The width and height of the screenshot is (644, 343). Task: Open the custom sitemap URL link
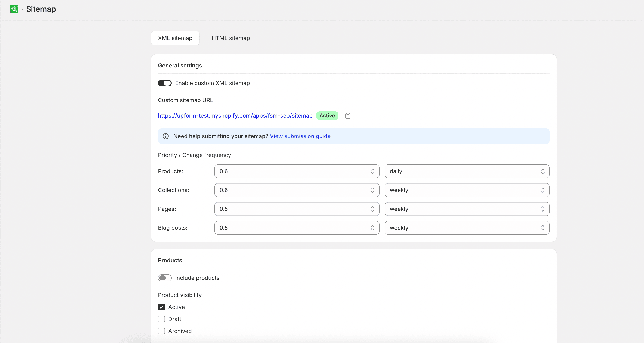coord(235,116)
